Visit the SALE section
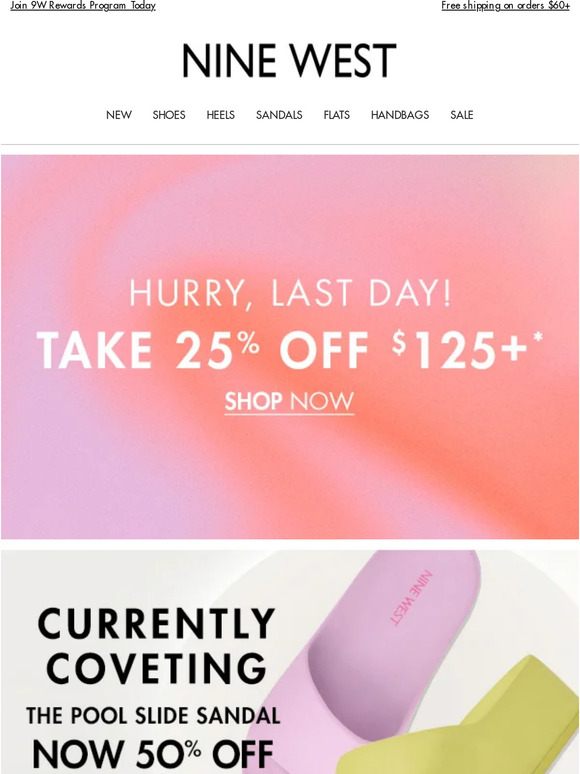 462,115
